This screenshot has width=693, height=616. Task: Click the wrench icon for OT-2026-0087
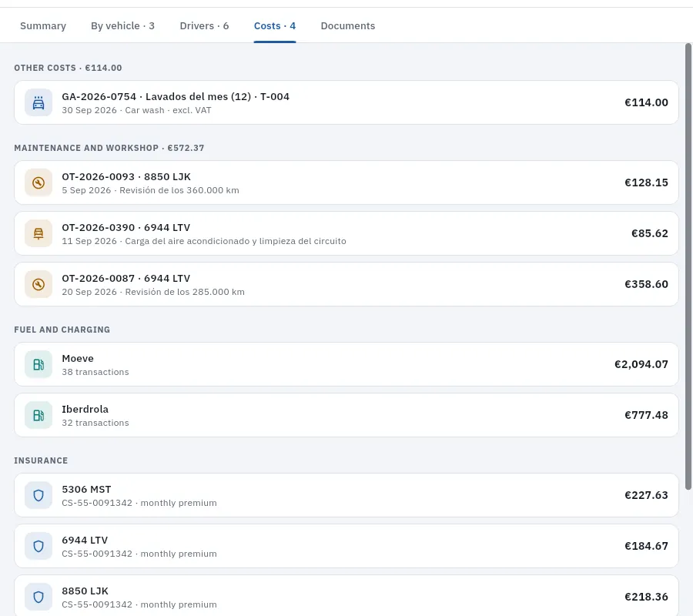point(38,284)
